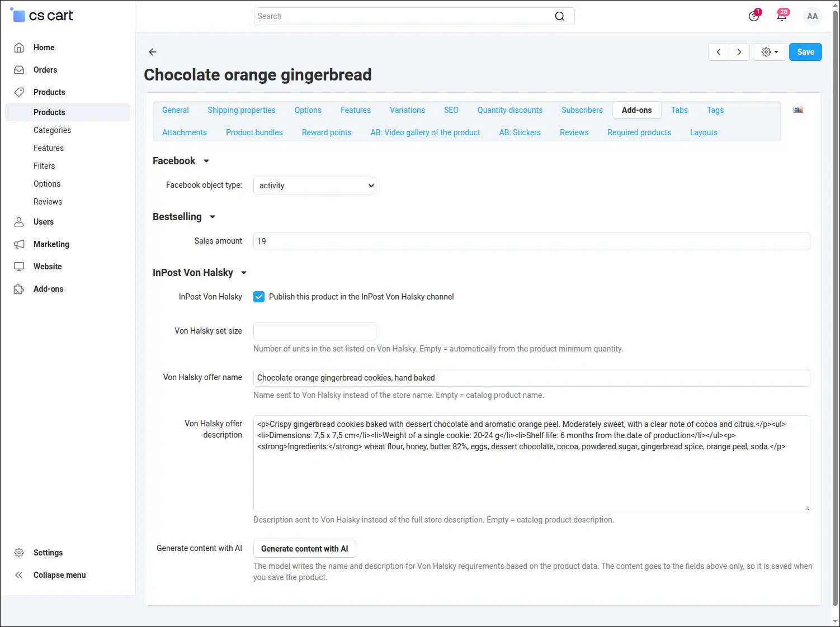
Task: Open the Reviews tab
Action: coord(574,132)
